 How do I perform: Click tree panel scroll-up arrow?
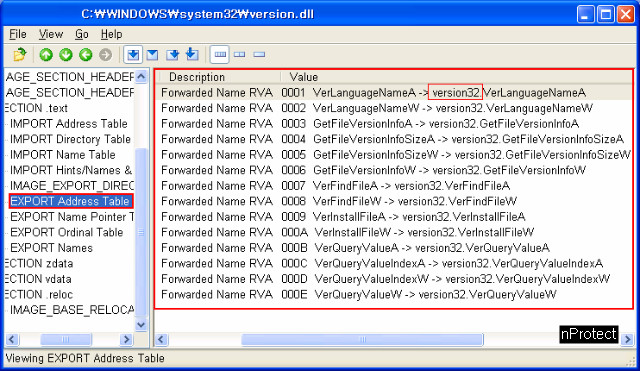click(141, 76)
